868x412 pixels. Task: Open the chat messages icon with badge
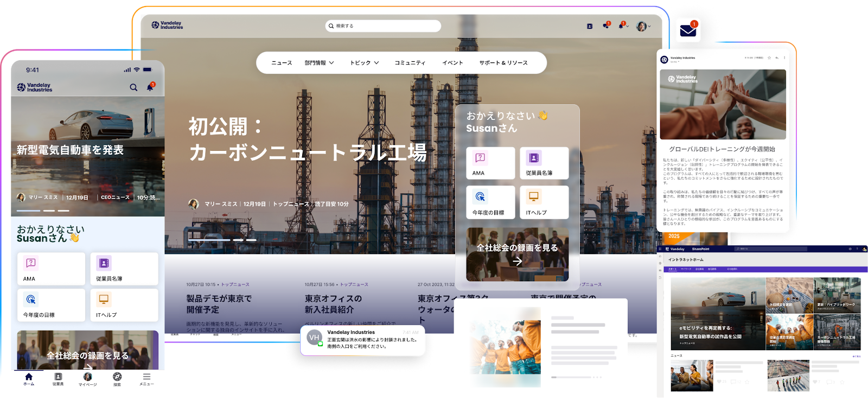(605, 26)
